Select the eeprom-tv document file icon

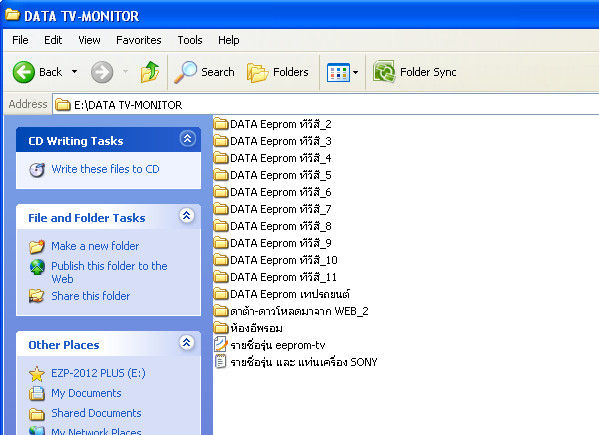[x=220, y=345]
